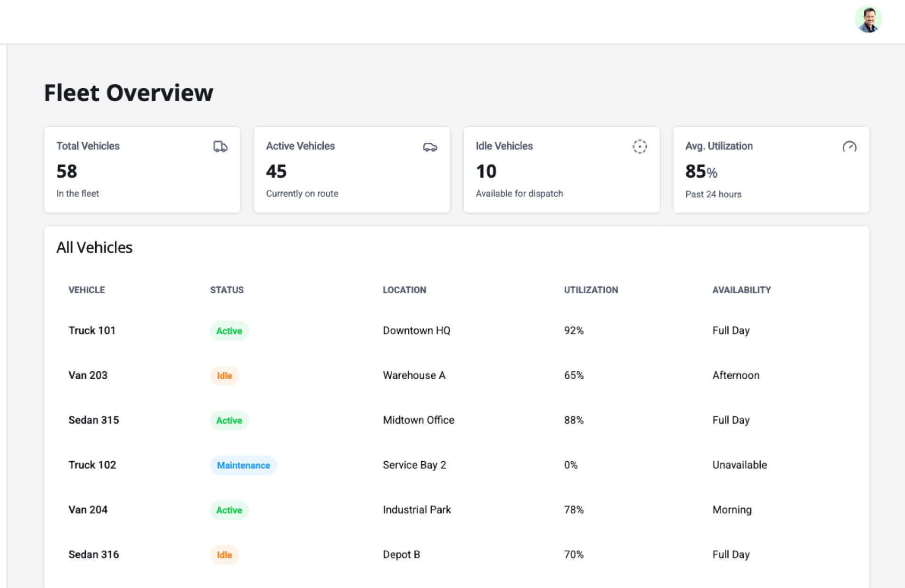Click the Active status badge for Truck 101
Image resolution: width=905 pixels, height=588 pixels.
229,331
